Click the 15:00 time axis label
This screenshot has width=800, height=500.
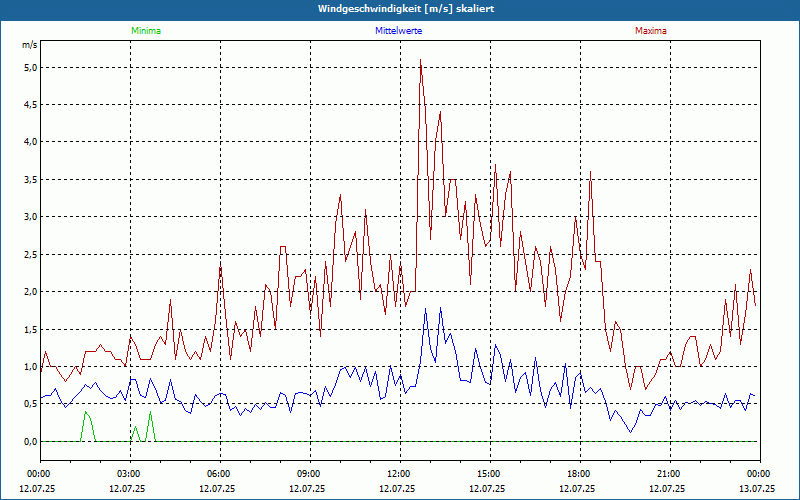click(490, 474)
